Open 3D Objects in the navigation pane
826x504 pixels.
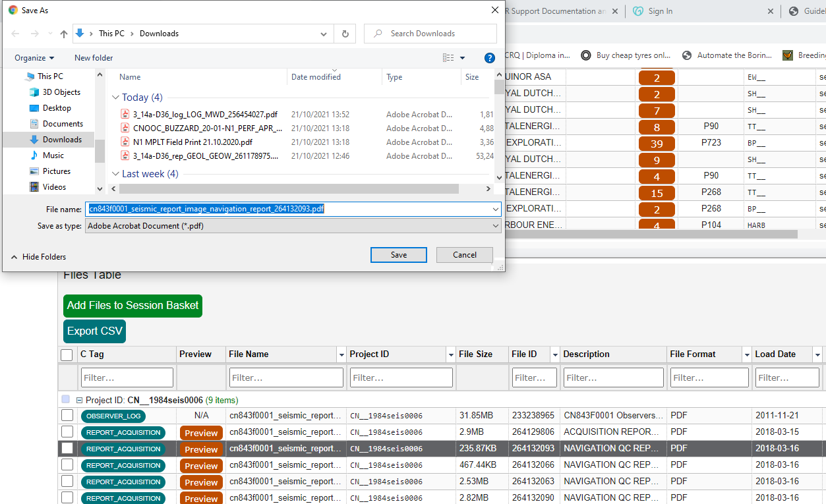[61, 92]
